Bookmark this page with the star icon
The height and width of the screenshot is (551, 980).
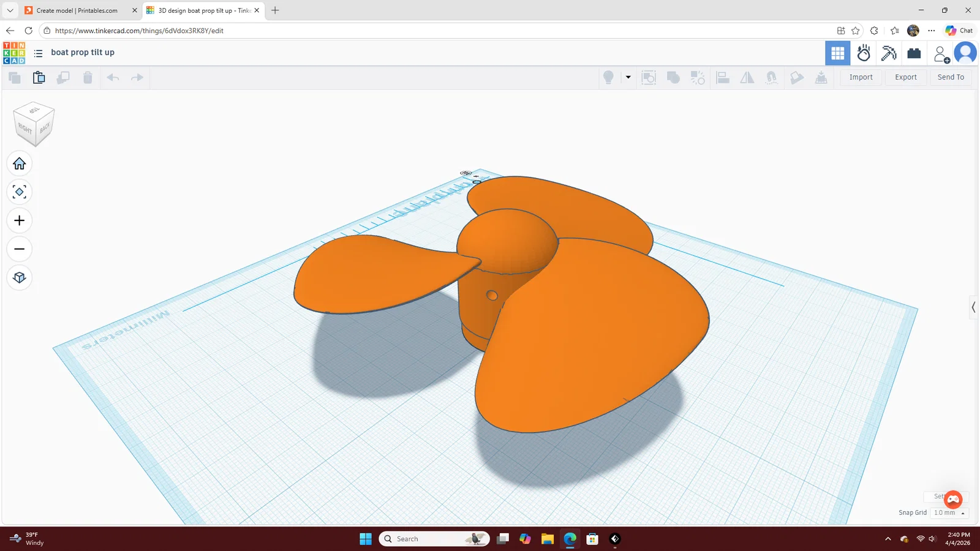point(856,31)
